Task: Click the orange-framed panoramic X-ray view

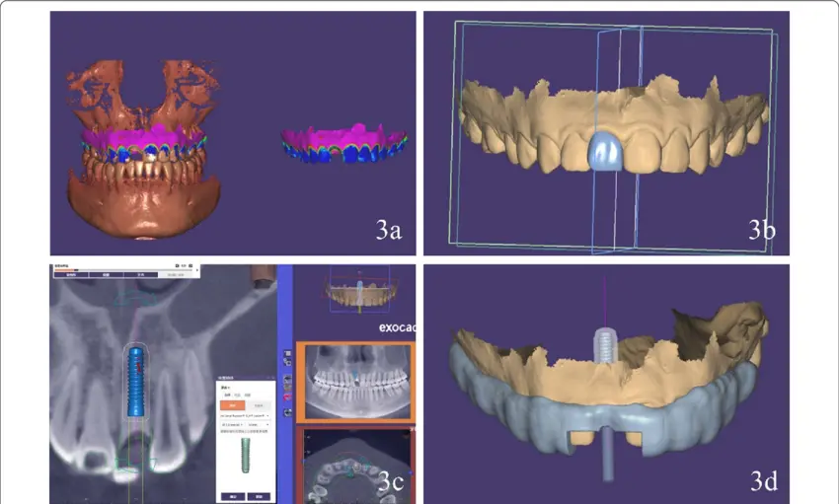Action: [x=355, y=381]
